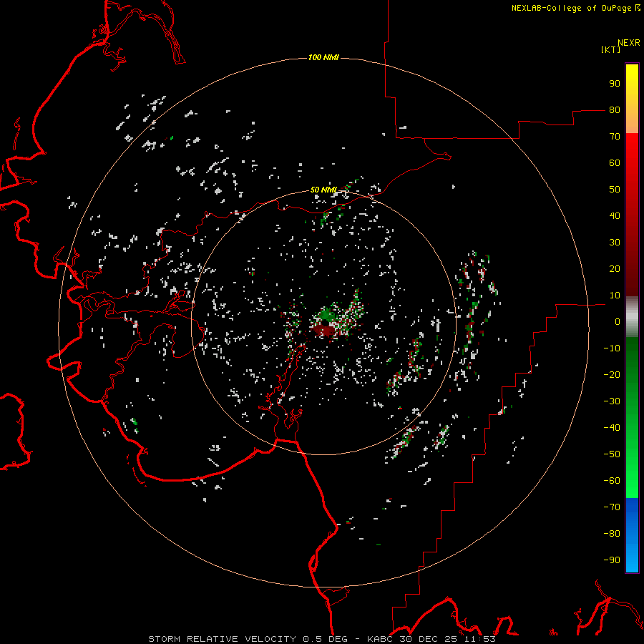
Task: Click the 10 value on the velocity scale
Action: (615, 296)
